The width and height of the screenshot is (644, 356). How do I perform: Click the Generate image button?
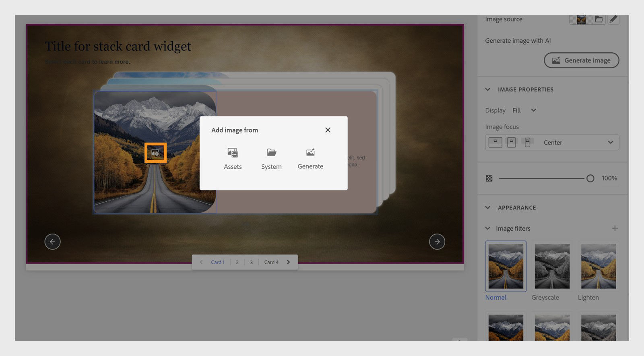click(581, 60)
